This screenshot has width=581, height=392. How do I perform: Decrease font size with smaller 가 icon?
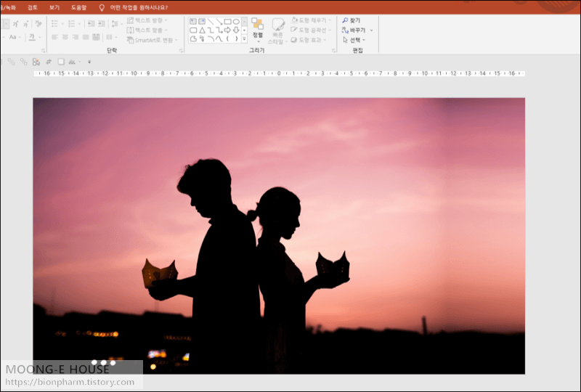tap(26, 24)
